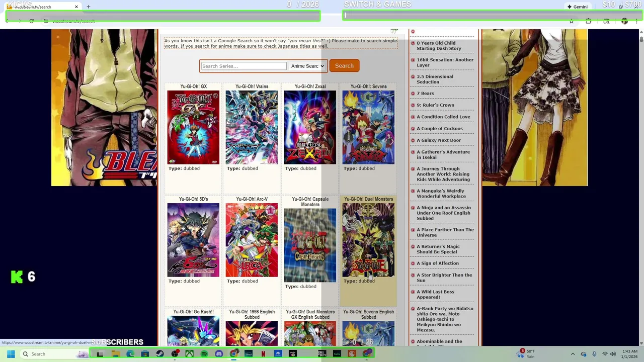Click the Windows Start button
The image size is (644, 362).
point(11,354)
